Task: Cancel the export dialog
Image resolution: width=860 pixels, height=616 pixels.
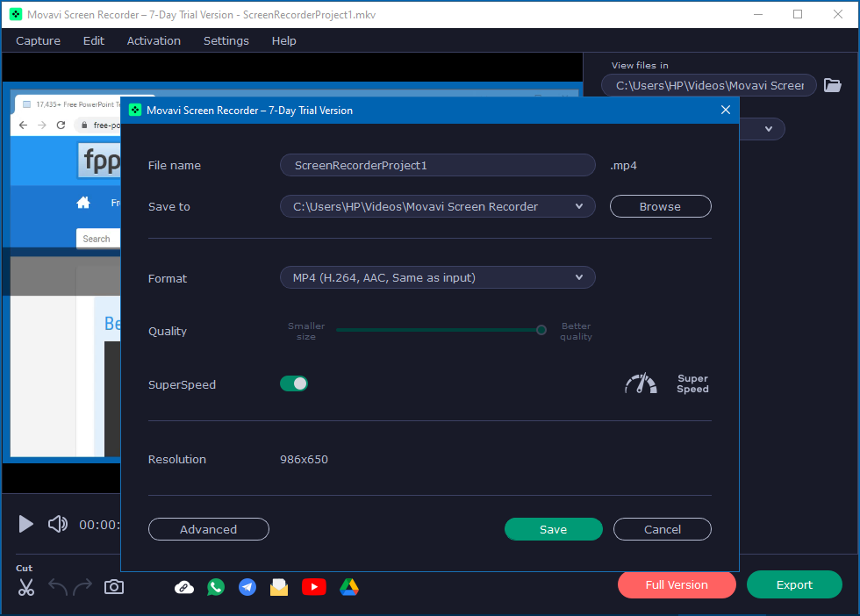Action: (x=662, y=529)
